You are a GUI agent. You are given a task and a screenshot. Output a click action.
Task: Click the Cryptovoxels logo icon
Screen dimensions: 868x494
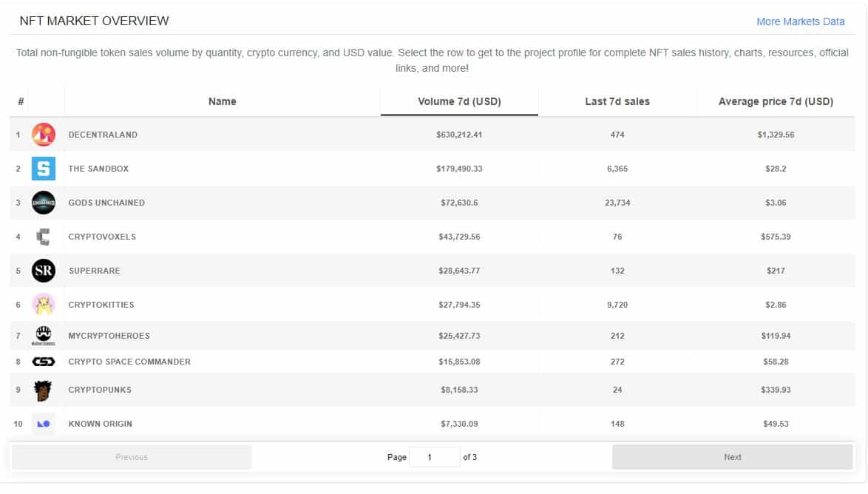(43, 237)
